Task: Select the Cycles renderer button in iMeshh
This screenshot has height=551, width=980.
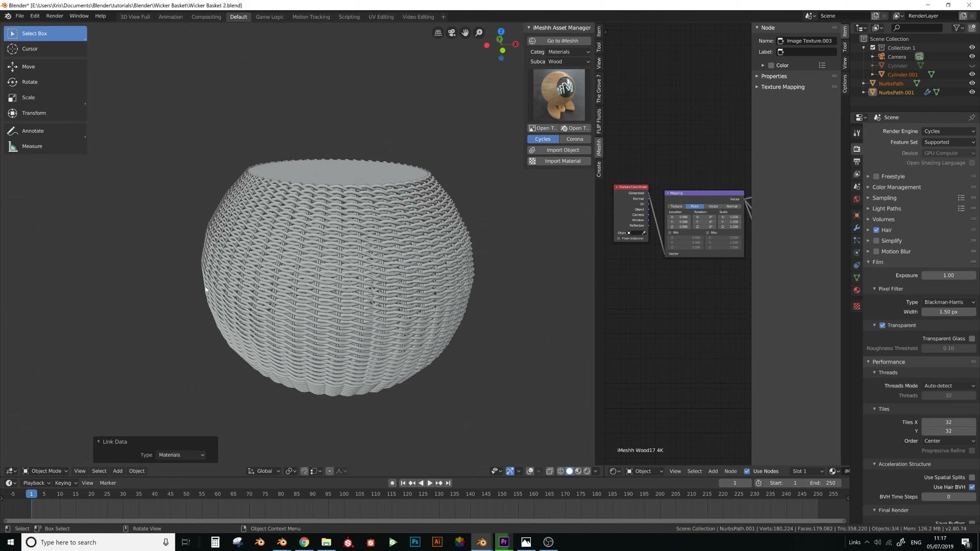Action: point(543,139)
